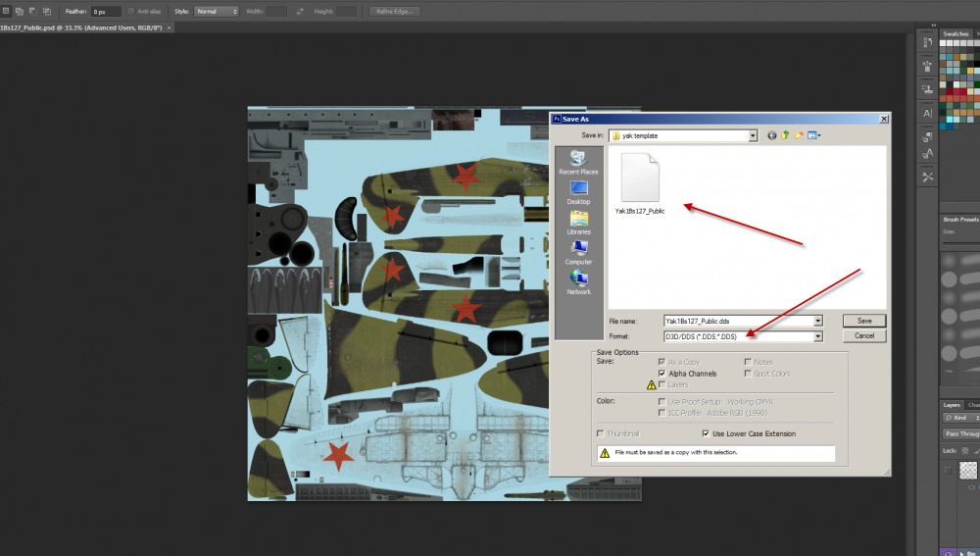Open the View Menu icon in dialog
This screenshot has height=556, width=980.
(813, 135)
